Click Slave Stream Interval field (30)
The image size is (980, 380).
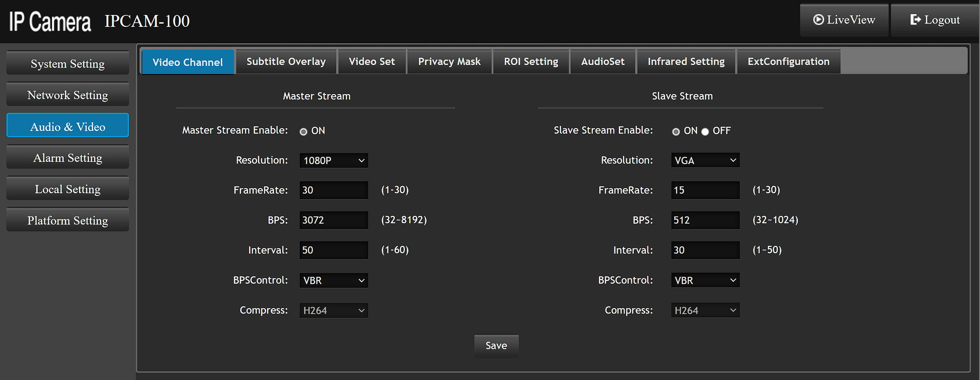706,250
